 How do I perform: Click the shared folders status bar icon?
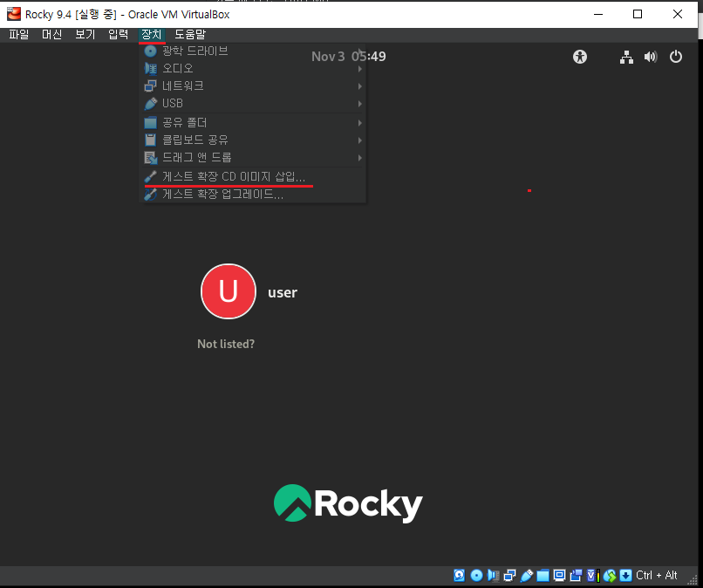click(x=543, y=576)
